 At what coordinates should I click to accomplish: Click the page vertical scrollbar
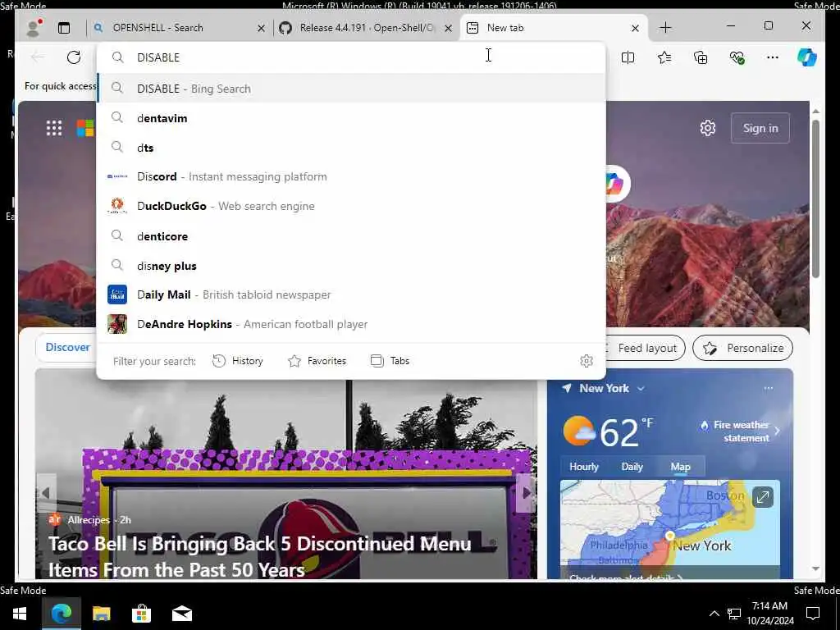(816, 199)
